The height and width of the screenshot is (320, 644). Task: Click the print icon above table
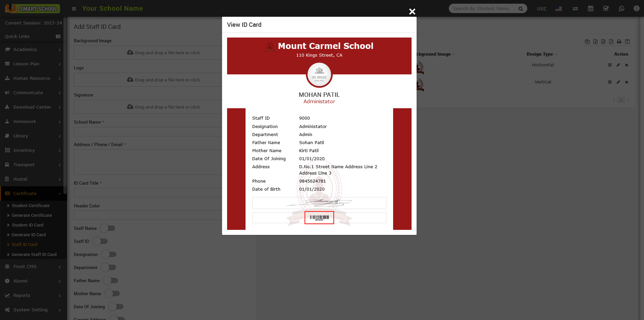619,42
